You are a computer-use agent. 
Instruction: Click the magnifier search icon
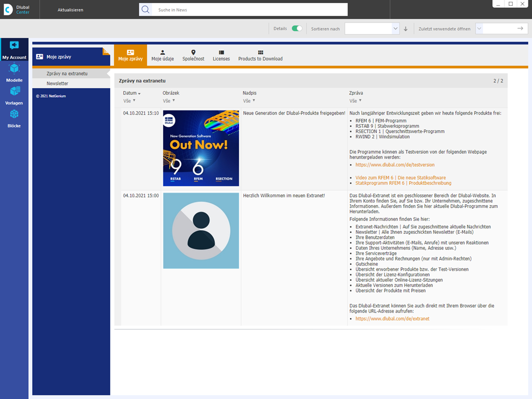(x=146, y=10)
